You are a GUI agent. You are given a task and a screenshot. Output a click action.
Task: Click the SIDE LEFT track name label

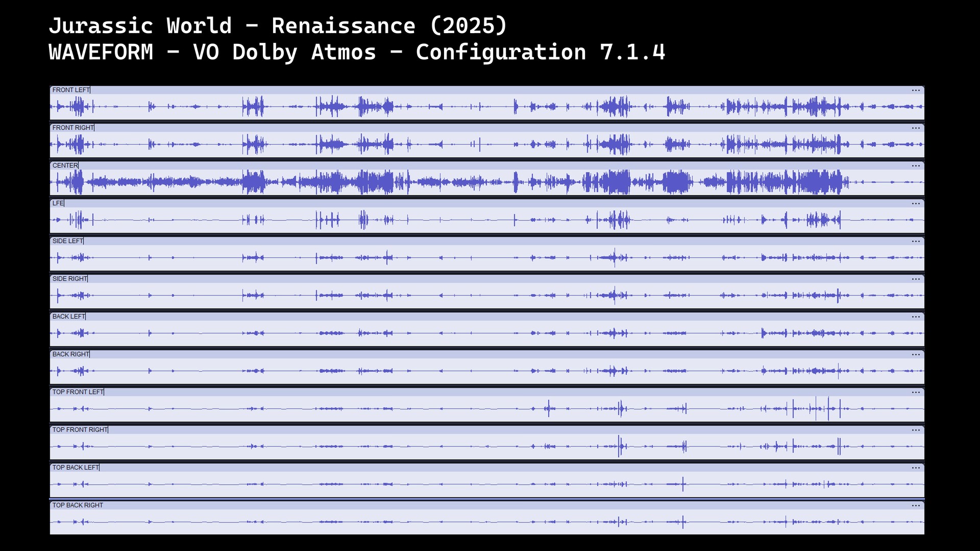(x=67, y=241)
